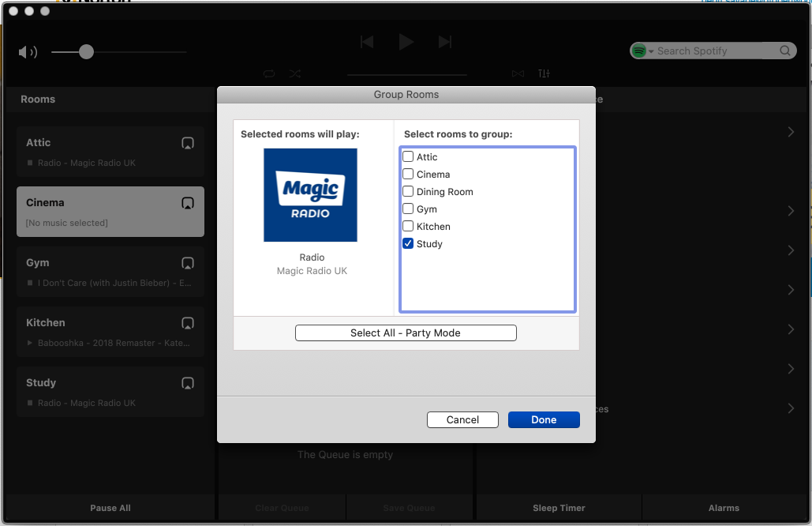Click in the Search Spotify field

(715, 51)
